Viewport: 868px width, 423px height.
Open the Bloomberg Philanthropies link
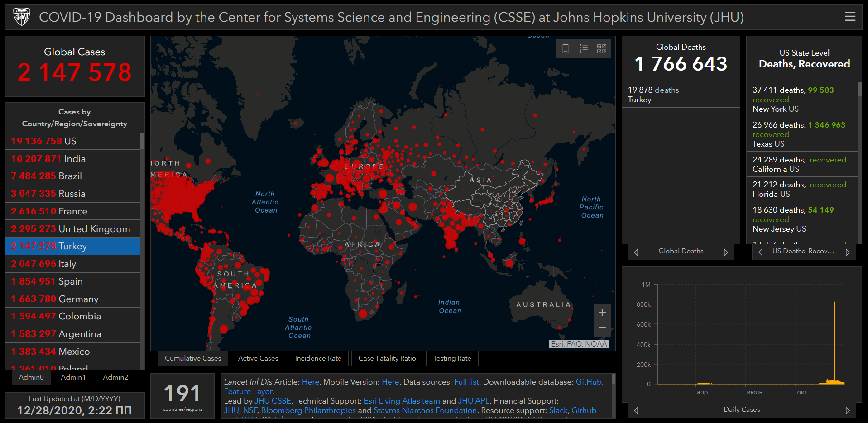(308, 410)
